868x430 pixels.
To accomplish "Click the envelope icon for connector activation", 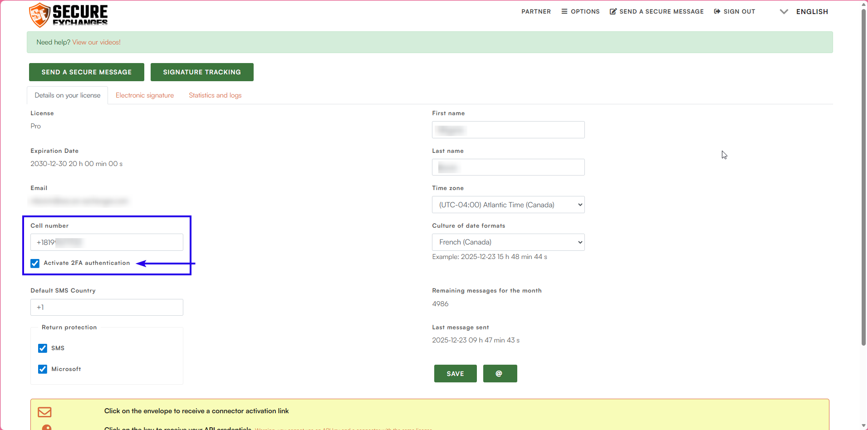I will click(44, 412).
